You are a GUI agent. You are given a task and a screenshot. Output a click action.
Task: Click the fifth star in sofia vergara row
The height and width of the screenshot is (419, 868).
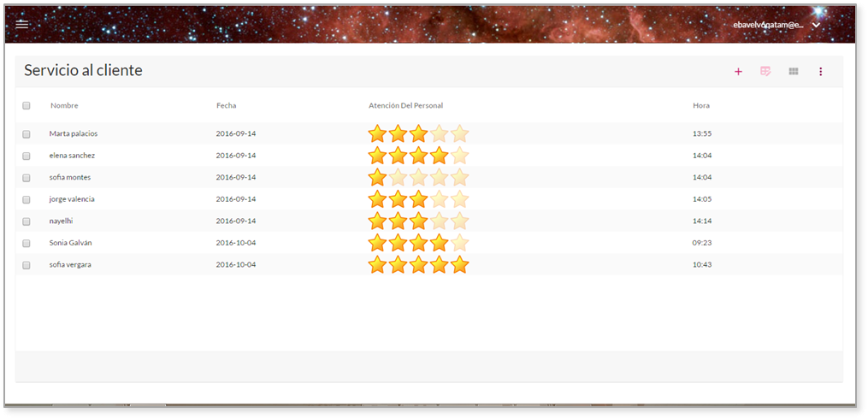(459, 264)
